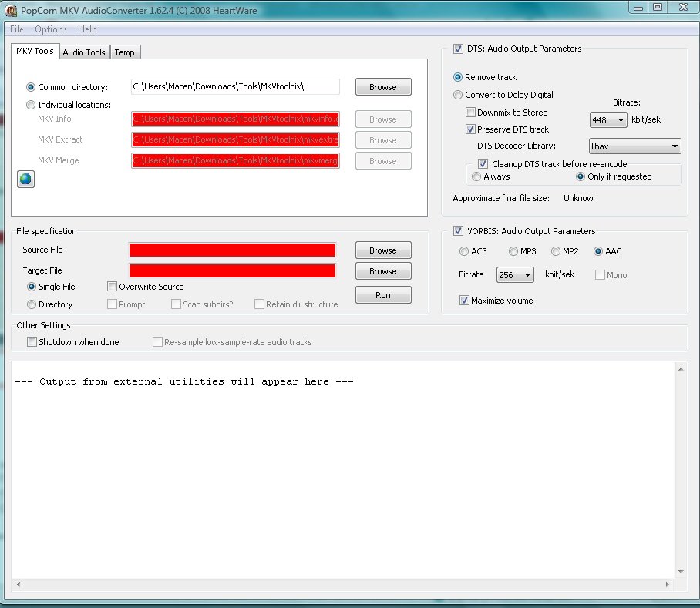Switch to the MKV Tools tab
Viewport: 700px width, 608px height.
[x=35, y=51]
